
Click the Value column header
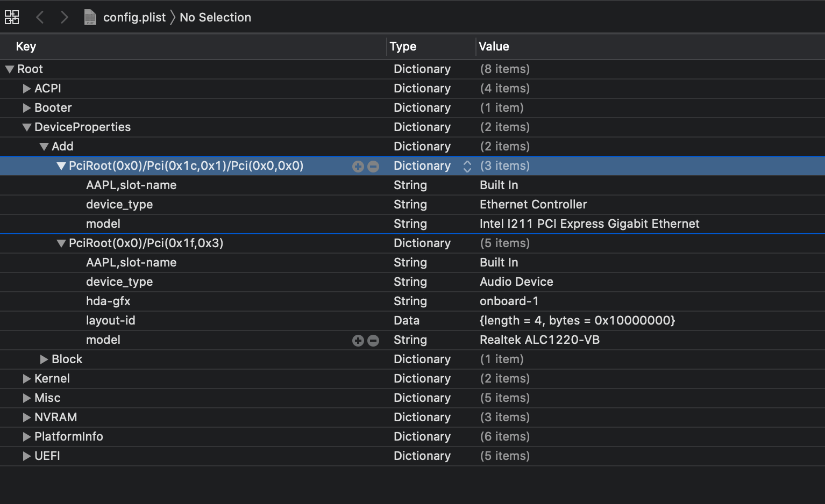coord(494,46)
